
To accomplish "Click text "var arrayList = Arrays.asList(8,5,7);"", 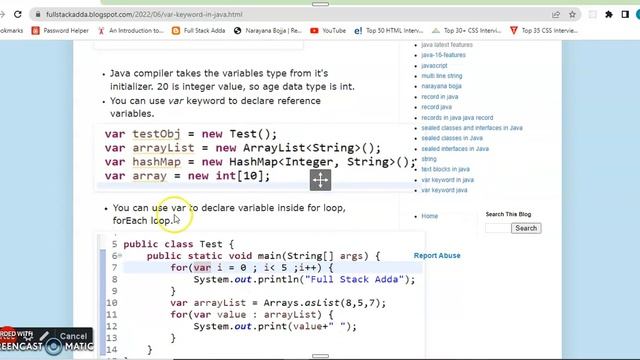I will [x=278, y=303].
